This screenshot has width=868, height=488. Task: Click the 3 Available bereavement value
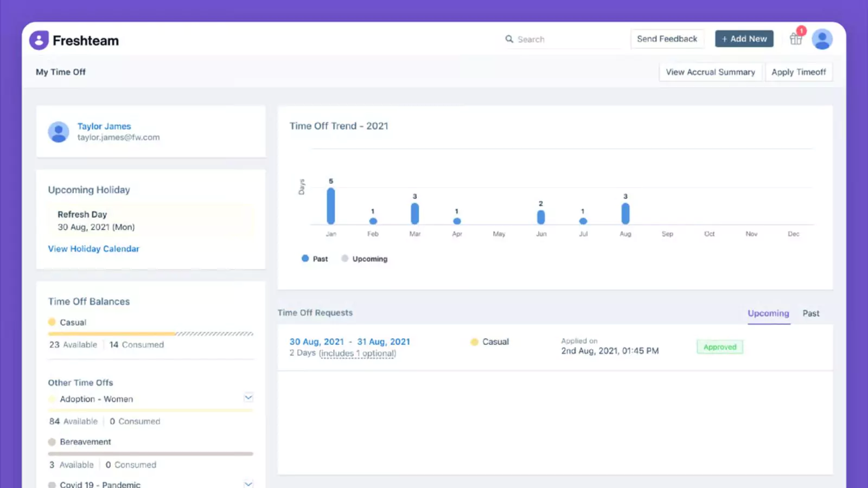click(71, 465)
